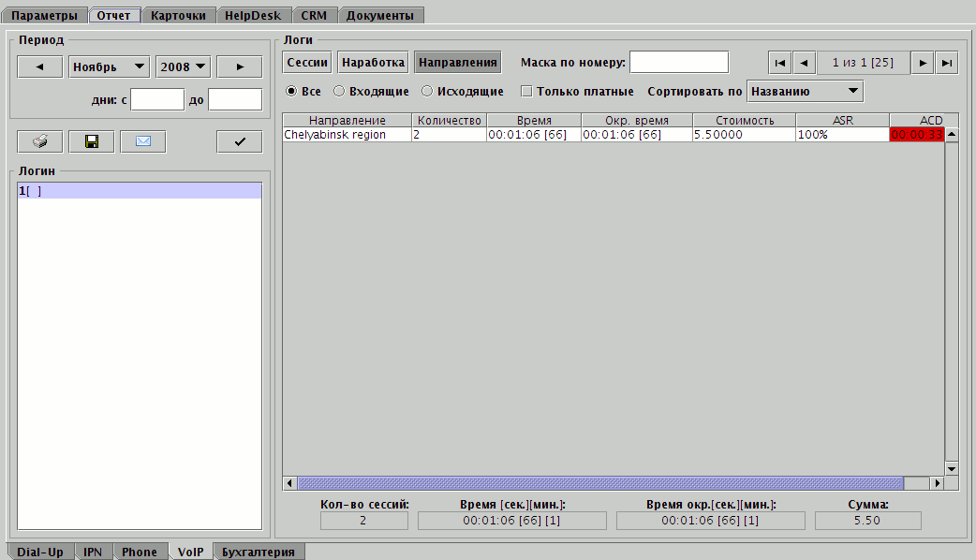This screenshot has width=976, height=560.
Task: Enable the Только платные checkbox
Action: point(526,92)
